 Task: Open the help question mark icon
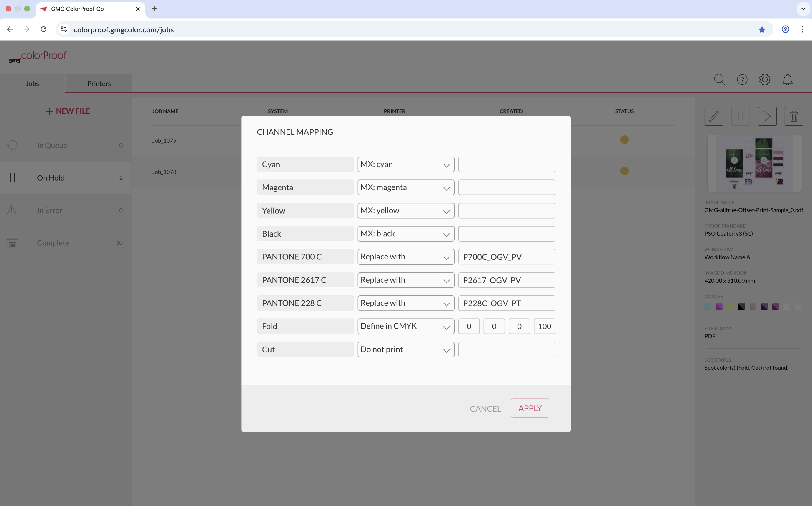tap(742, 80)
